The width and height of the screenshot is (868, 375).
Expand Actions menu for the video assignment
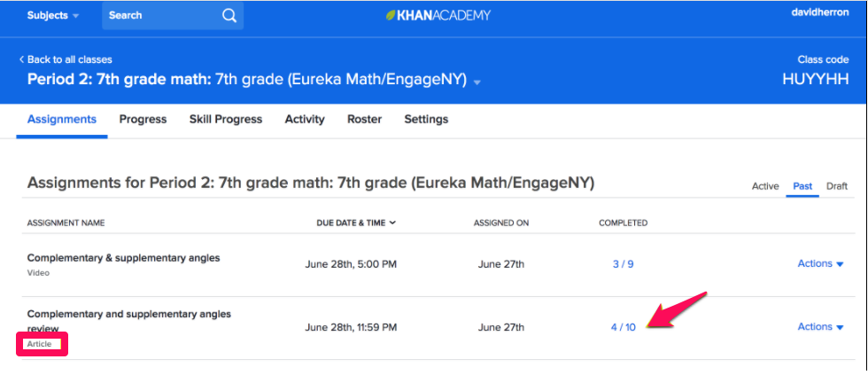(820, 263)
